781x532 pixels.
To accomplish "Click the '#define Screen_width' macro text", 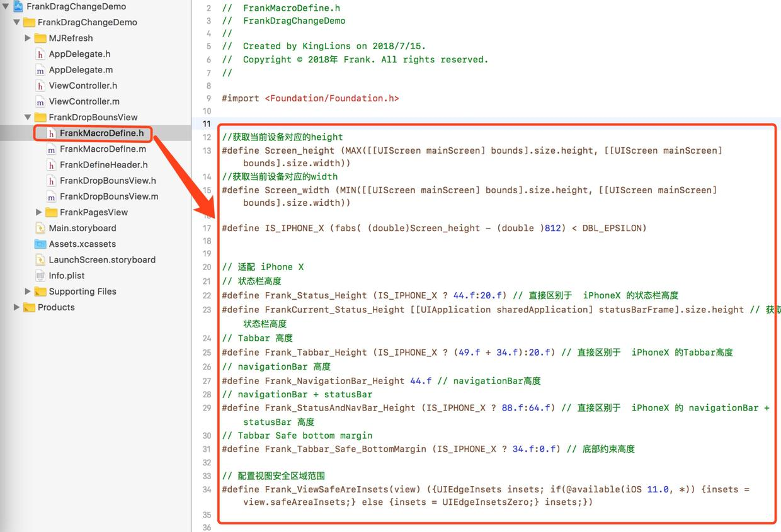I will click(x=275, y=190).
